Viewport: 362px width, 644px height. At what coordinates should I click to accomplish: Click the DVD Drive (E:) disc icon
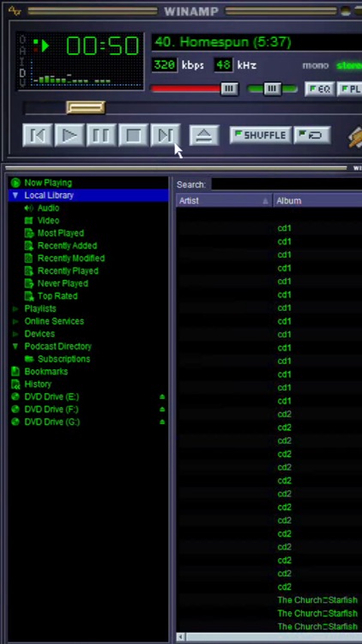pyautogui.click(x=15, y=397)
